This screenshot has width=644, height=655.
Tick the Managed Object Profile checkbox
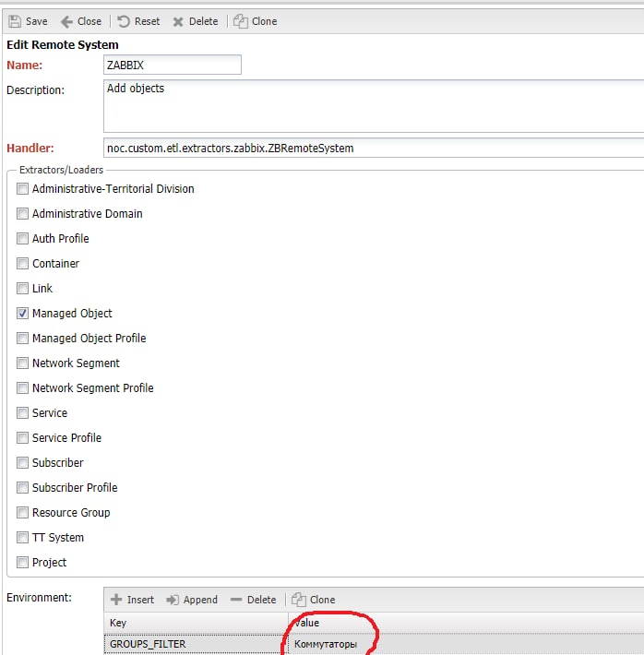pos(22,338)
